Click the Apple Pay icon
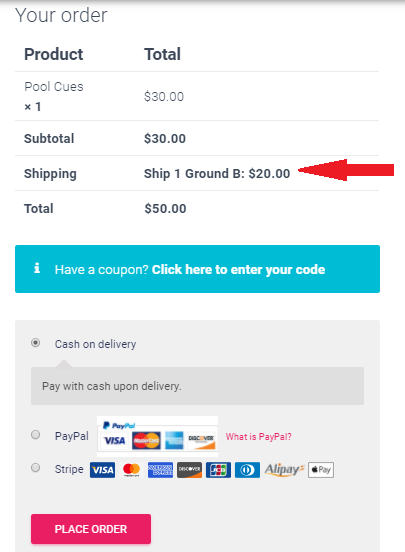Viewport: 405px width, 552px height. [x=321, y=470]
